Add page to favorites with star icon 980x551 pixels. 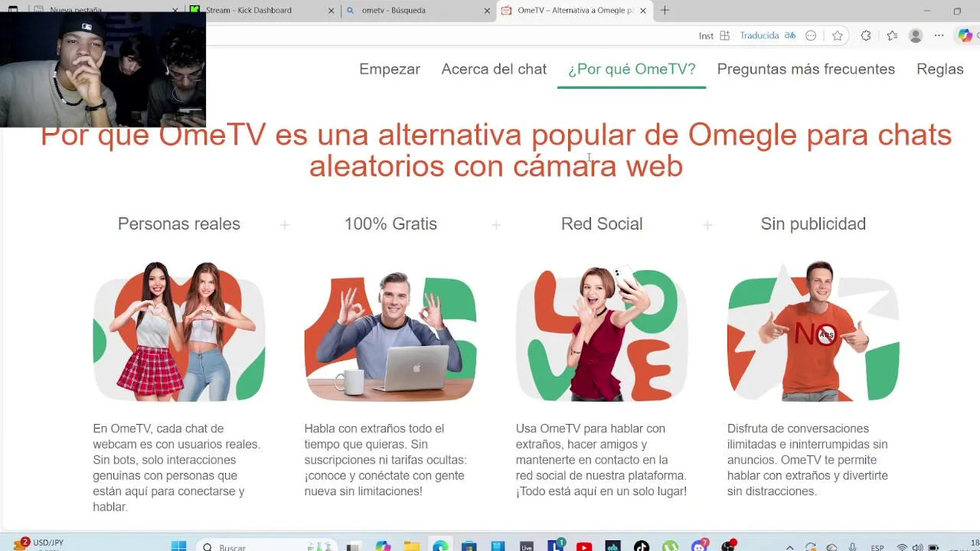pos(838,36)
